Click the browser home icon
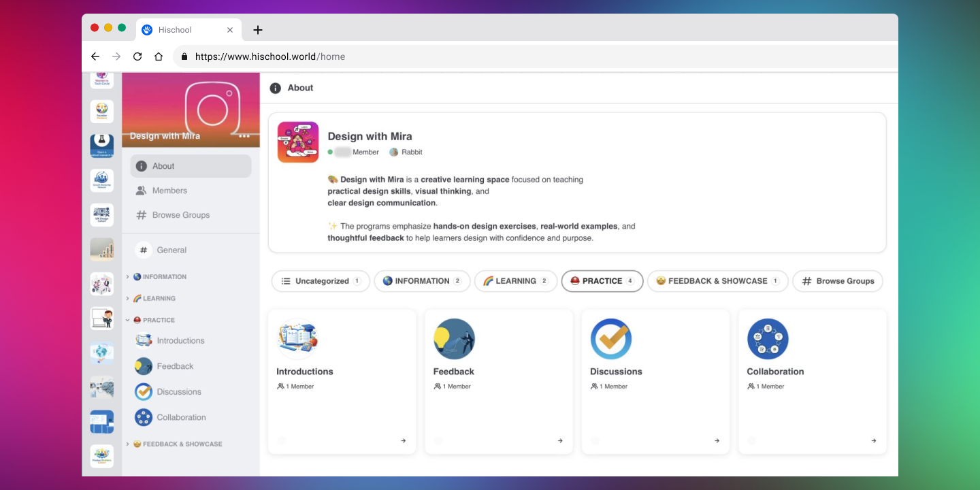The height and width of the screenshot is (490, 980). click(x=159, y=56)
